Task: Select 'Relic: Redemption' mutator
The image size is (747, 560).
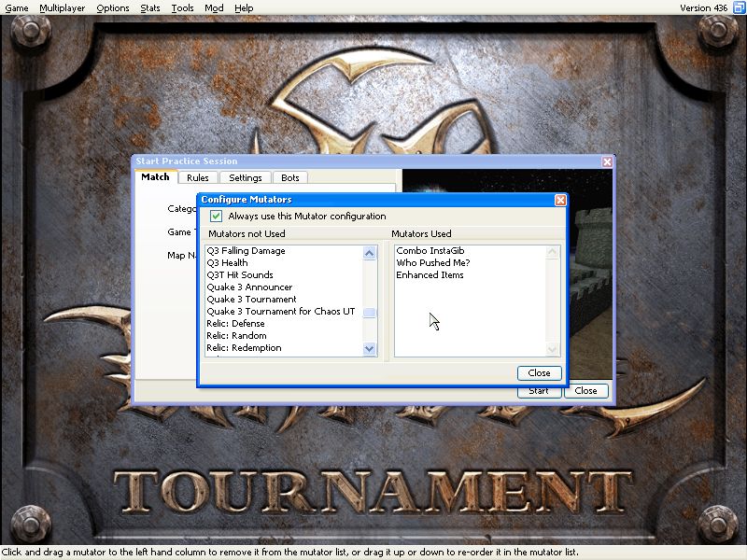Action: [244, 348]
